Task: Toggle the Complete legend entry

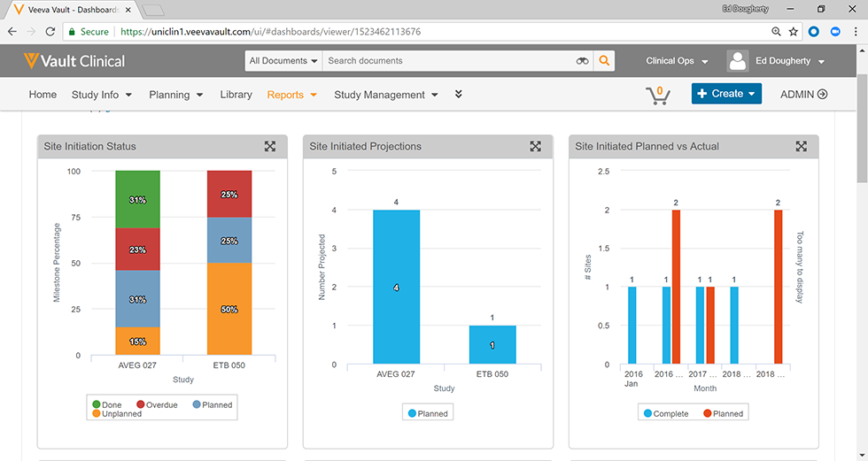Action: pyautogui.click(x=664, y=413)
